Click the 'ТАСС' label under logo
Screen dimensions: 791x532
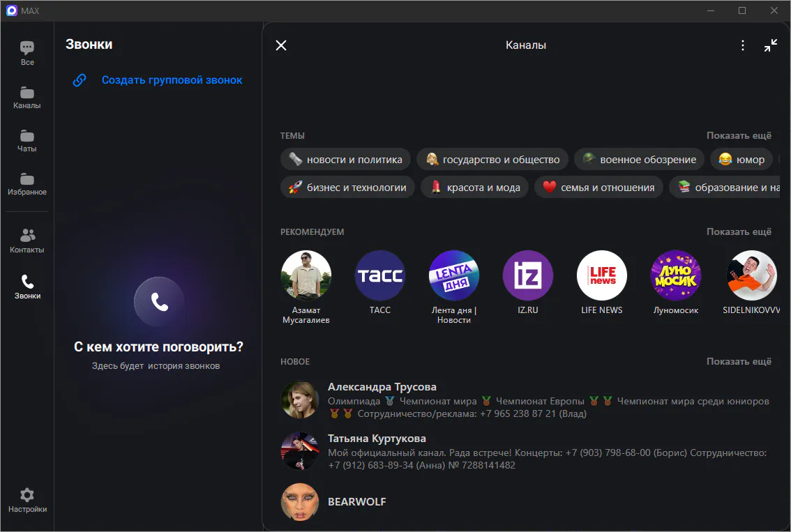coord(380,310)
